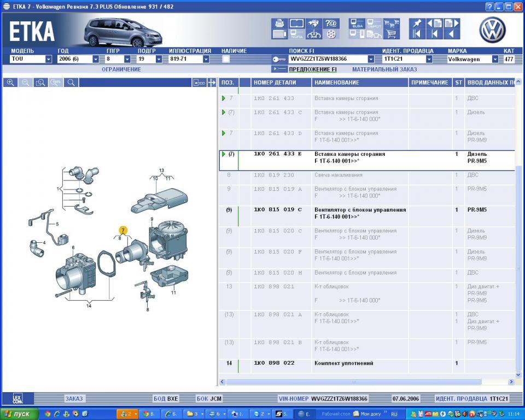The height and width of the screenshot is (420, 525).
Task: Click the printer icon in the toolbar
Action: point(279,23)
